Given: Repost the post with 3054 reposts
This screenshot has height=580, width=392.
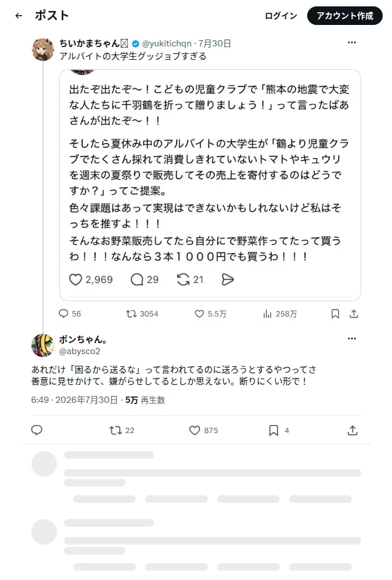Looking at the screenshot, I should (142, 314).
